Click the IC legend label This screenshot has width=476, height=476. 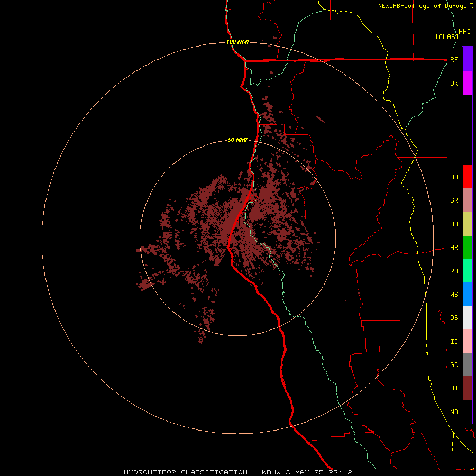454,342
